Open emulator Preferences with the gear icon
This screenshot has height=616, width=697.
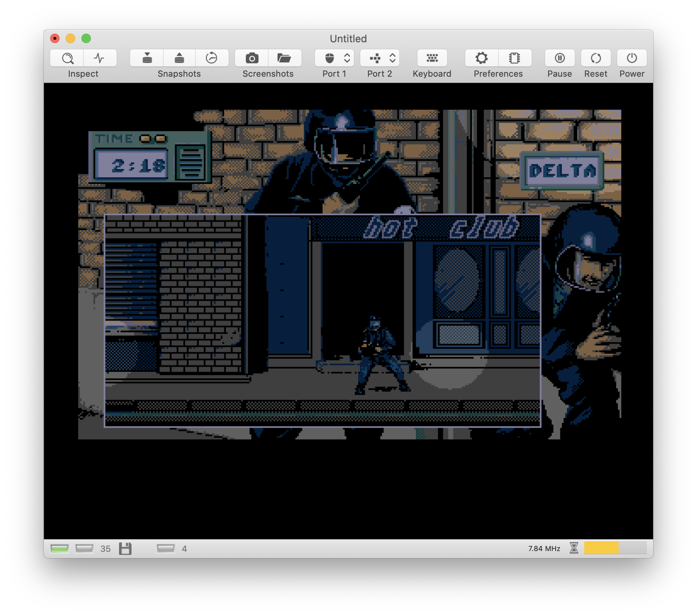(x=482, y=58)
